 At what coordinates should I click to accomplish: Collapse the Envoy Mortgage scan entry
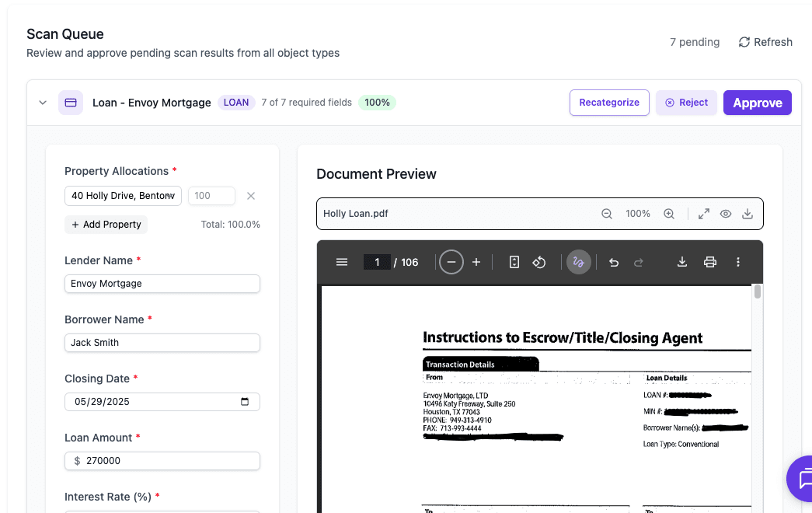pyautogui.click(x=43, y=102)
